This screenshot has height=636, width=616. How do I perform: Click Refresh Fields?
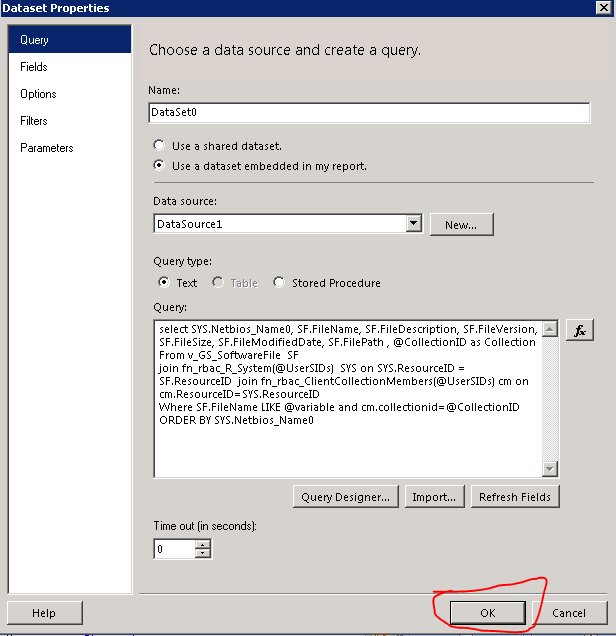pyautogui.click(x=515, y=496)
